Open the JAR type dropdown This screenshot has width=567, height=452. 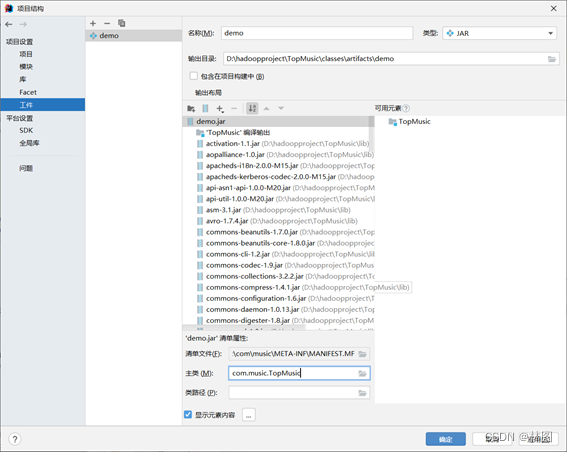coord(500,33)
